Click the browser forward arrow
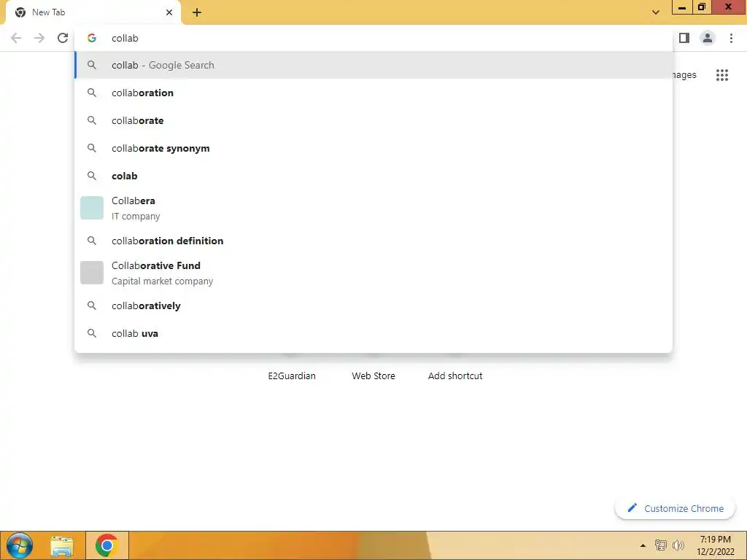The width and height of the screenshot is (747, 560). point(39,38)
